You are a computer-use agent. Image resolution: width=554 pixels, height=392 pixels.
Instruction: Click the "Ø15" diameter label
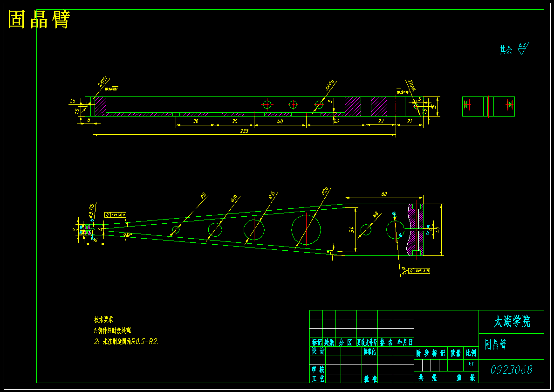(272, 195)
